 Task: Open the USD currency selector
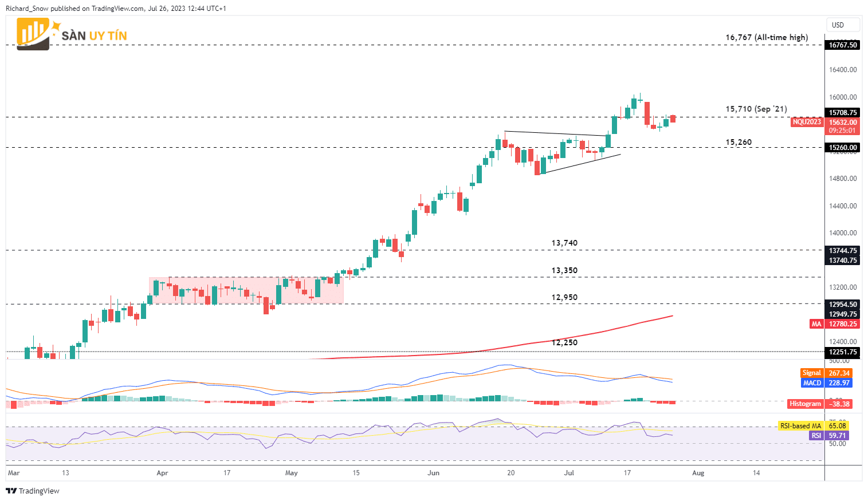(843, 25)
